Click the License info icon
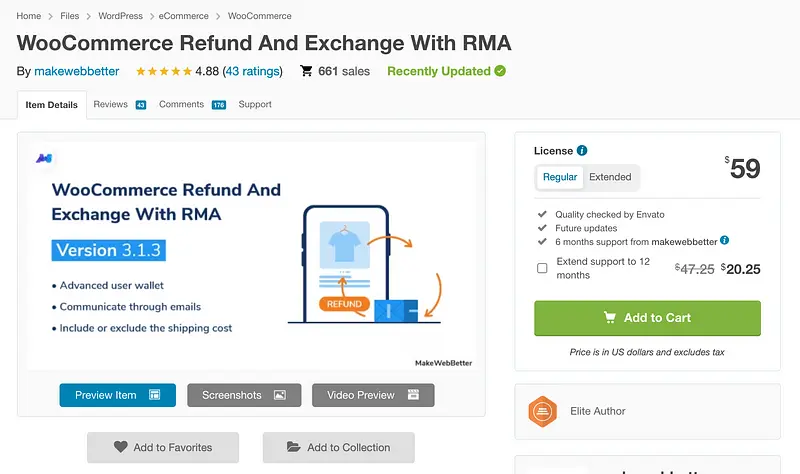The width and height of the screenshot is (800, 474). 582,151
